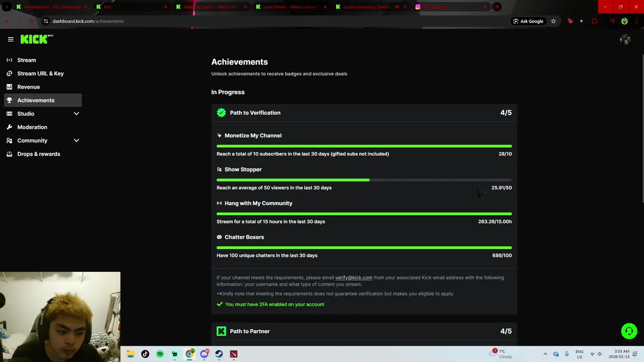Click the 4/5 count on Path to Verification
Viewport: 644px width, 362px height.
(506, 113)
